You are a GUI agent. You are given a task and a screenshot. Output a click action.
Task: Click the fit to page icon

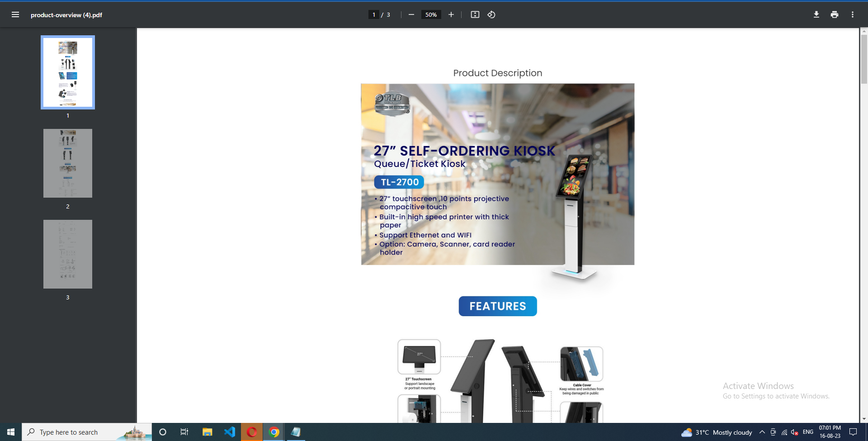[475, 14]
